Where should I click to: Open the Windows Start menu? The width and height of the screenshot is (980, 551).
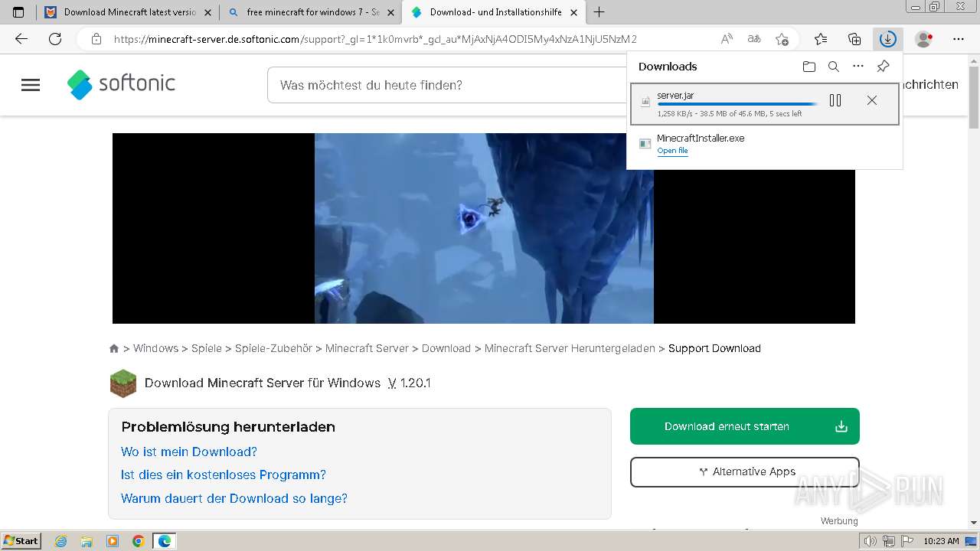point(21,540)
